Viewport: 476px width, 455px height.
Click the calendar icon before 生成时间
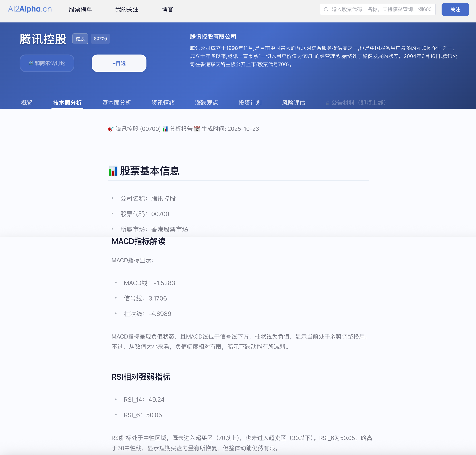(197, 129)
